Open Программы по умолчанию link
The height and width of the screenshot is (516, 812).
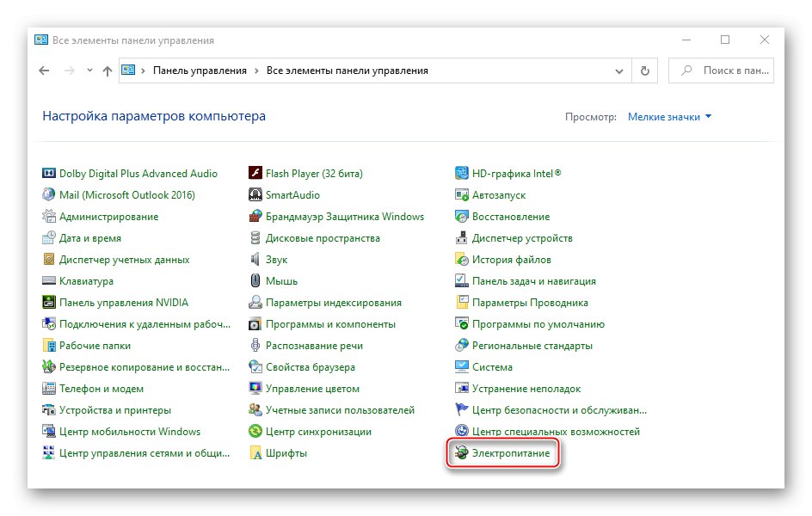pos(538,324)
